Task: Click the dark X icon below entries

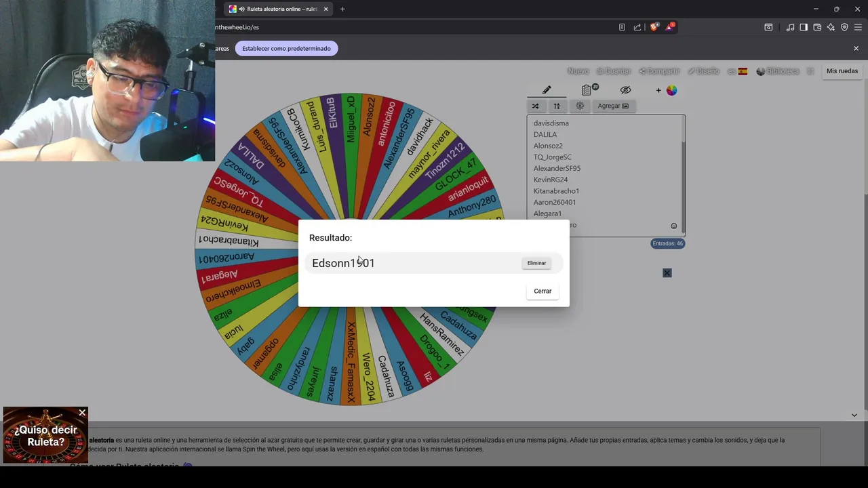Action: click(x=667, y=272)
